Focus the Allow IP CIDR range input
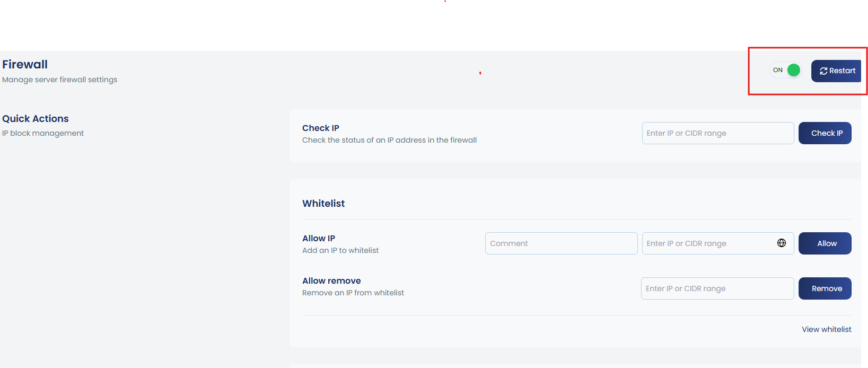This screenshot has width=868, height=368. click(x=708, y=243)
